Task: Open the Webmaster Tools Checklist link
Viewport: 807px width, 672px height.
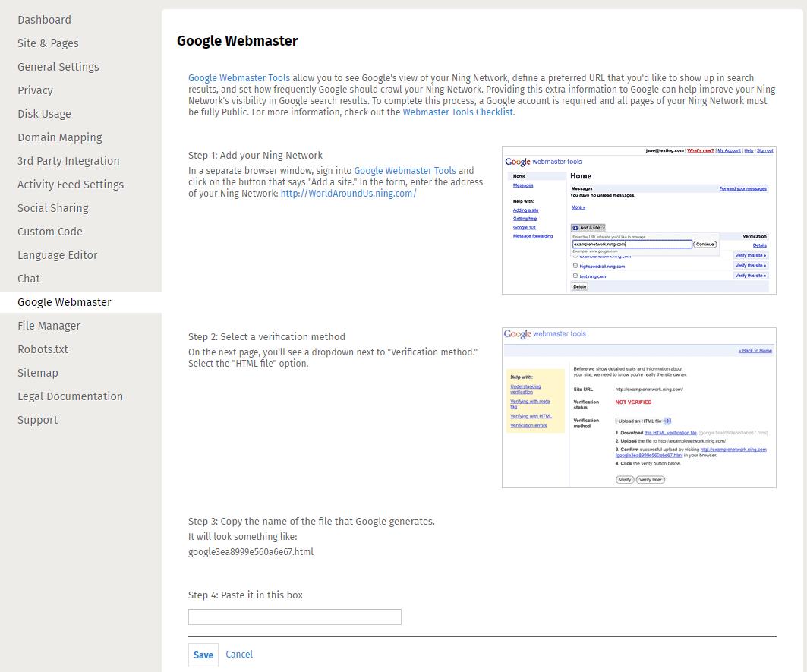Action: point(458,112)
